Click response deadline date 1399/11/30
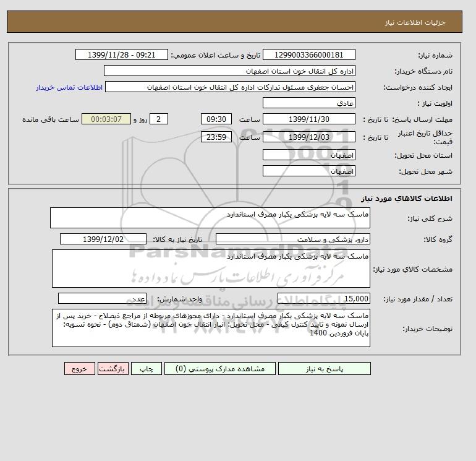The image size is (476, 461). [308, 119]
